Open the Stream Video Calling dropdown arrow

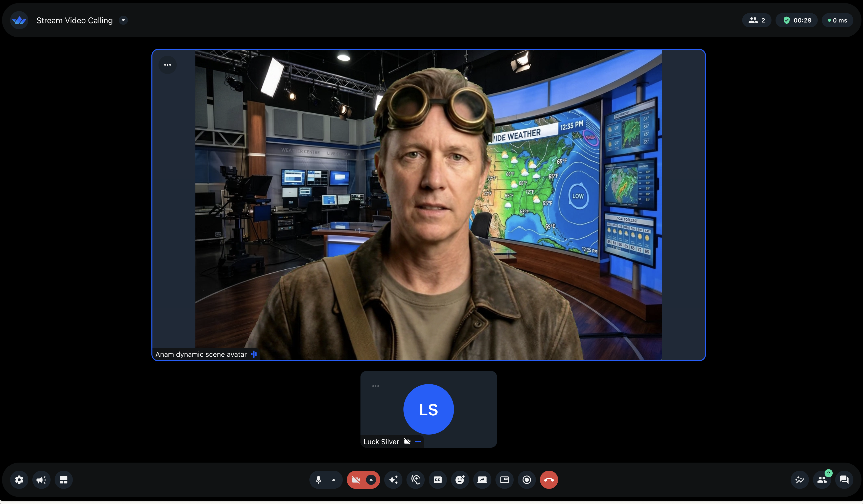(123, 20)
